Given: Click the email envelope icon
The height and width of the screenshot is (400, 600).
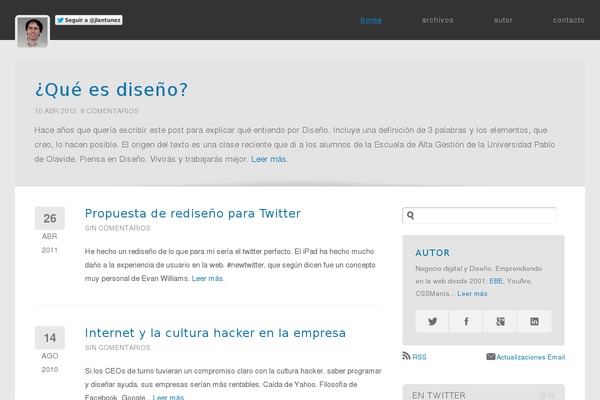Looking at the screenshot, I should tap(491, 356).
